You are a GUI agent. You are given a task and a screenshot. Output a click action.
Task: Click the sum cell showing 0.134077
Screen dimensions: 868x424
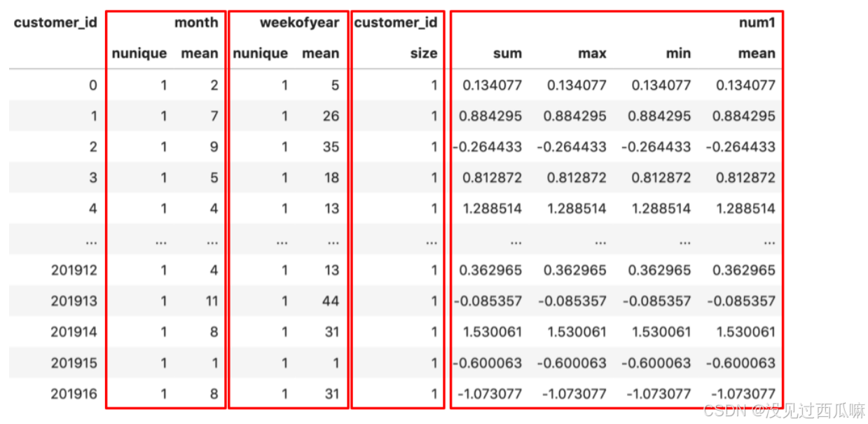492,86
